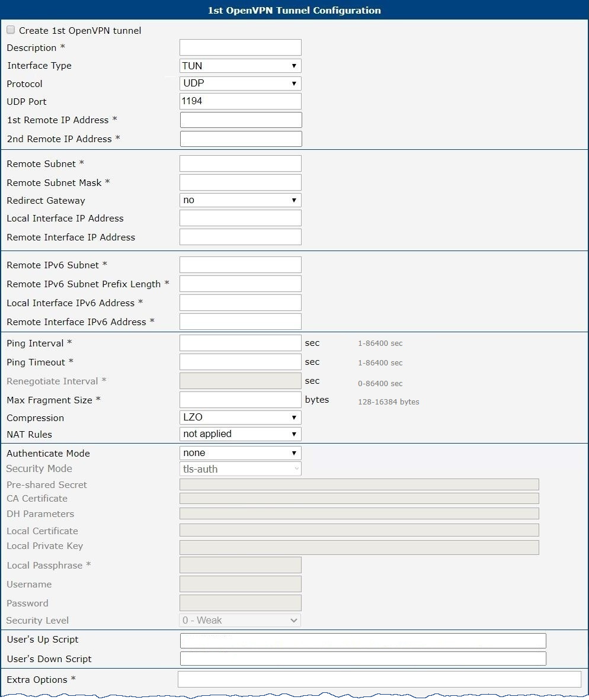The width and height of the screenshot is (589, 700).
Task: Click the Extra Options input field
Action: click(380, 679)
